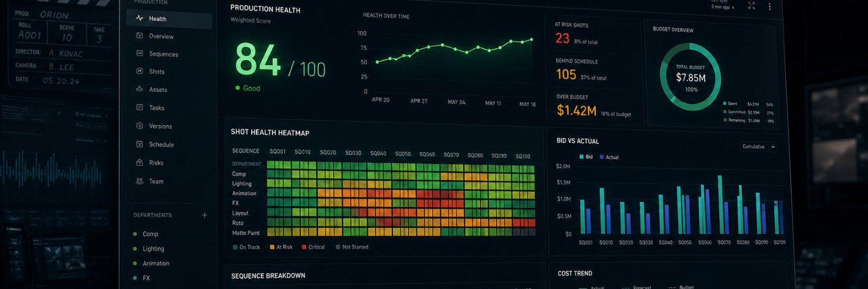Click the Layout row label in heatmap
This screenshot has height=289, width=868.
click(240, 213)
